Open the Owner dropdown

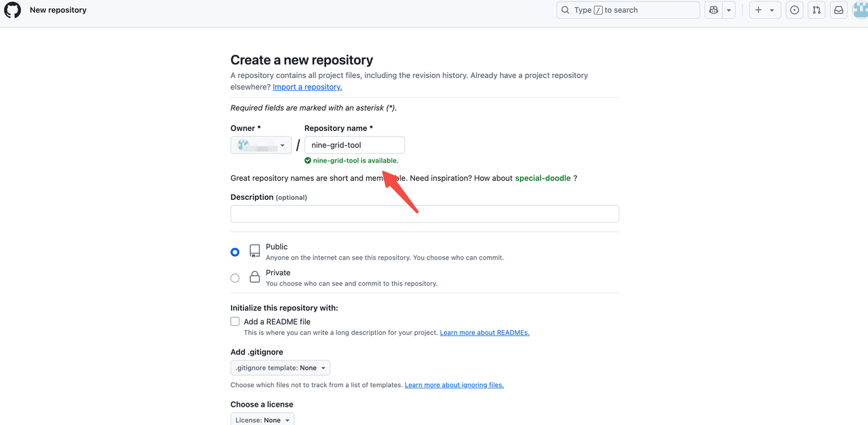click(x=261, y=145)
